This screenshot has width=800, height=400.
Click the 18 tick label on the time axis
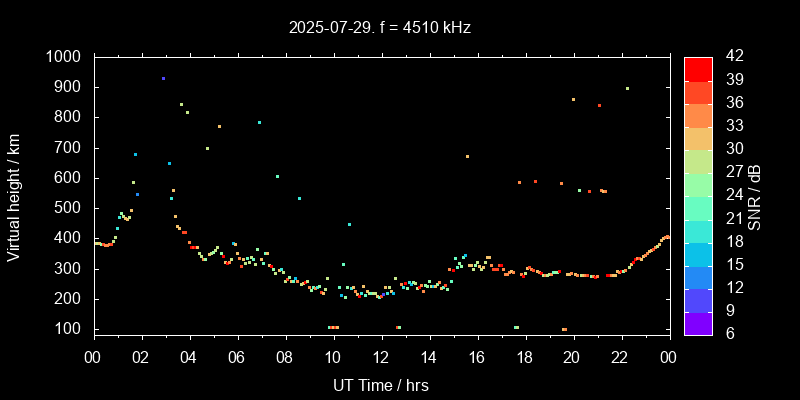coord(524,357)
